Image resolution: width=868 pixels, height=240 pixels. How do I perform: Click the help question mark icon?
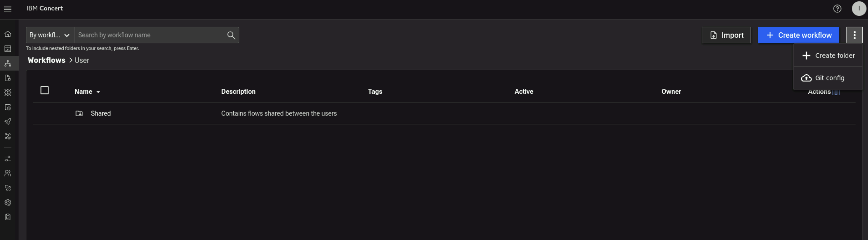point(837,9)
